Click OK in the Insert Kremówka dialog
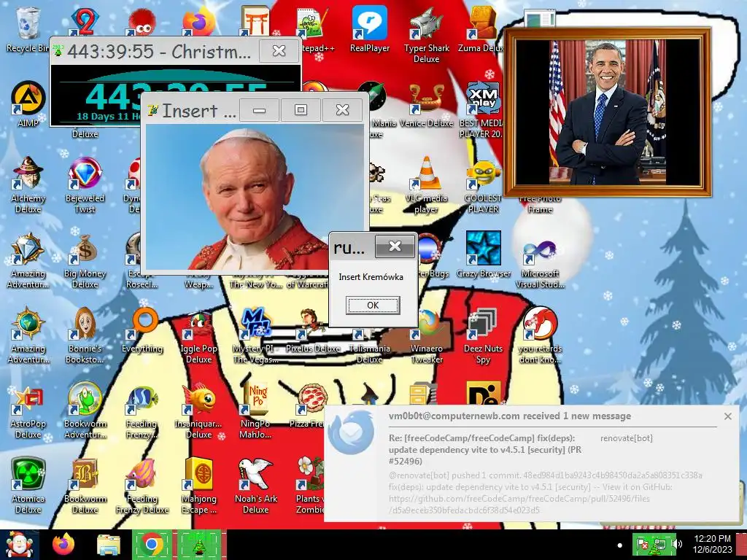This screenshot has height=560, width=747. pos(373,306)
